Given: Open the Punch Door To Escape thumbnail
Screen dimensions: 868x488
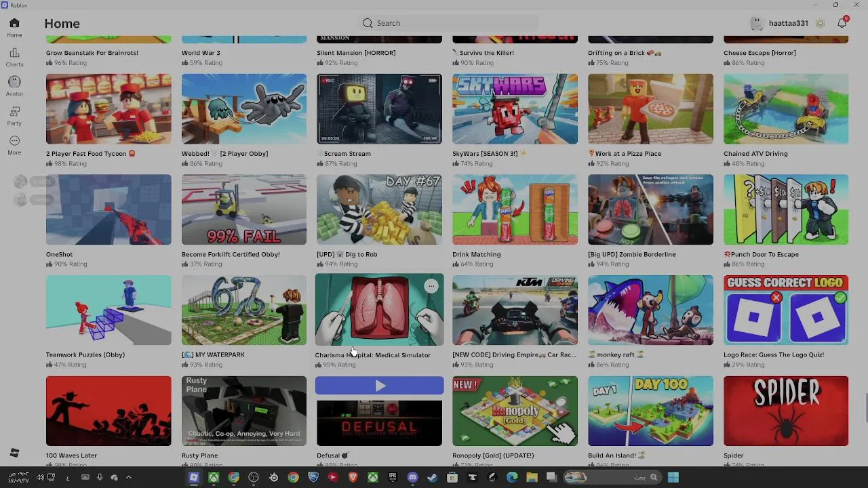Looking at the screenshot, I should (786, 209).
